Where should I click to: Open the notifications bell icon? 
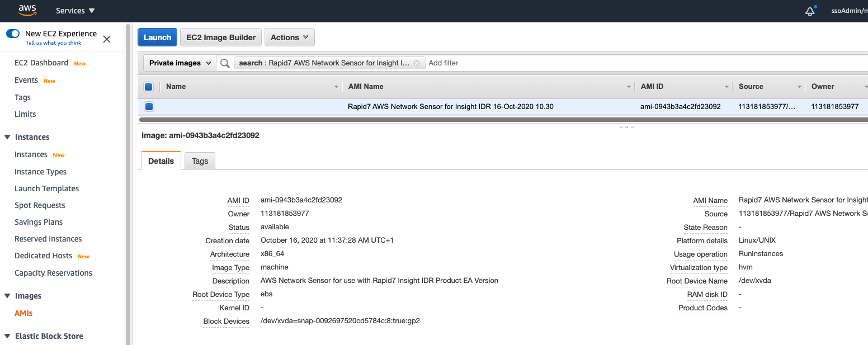pyautogui.click(x=810, y=11)
